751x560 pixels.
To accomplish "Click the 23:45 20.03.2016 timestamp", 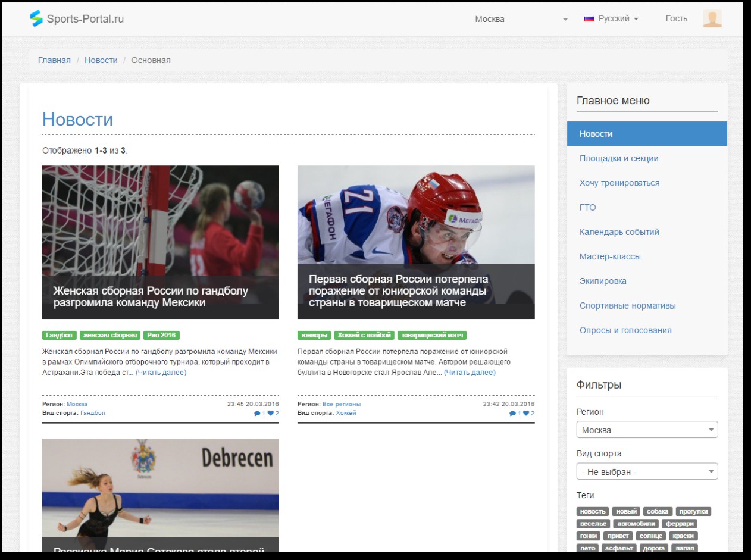I will point(253,404).
